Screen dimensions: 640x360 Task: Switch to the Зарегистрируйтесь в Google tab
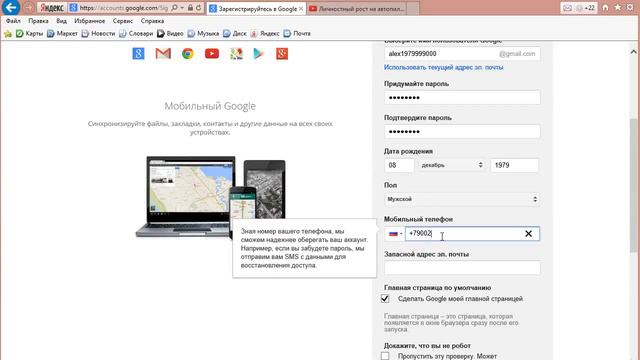click(255, 9)
